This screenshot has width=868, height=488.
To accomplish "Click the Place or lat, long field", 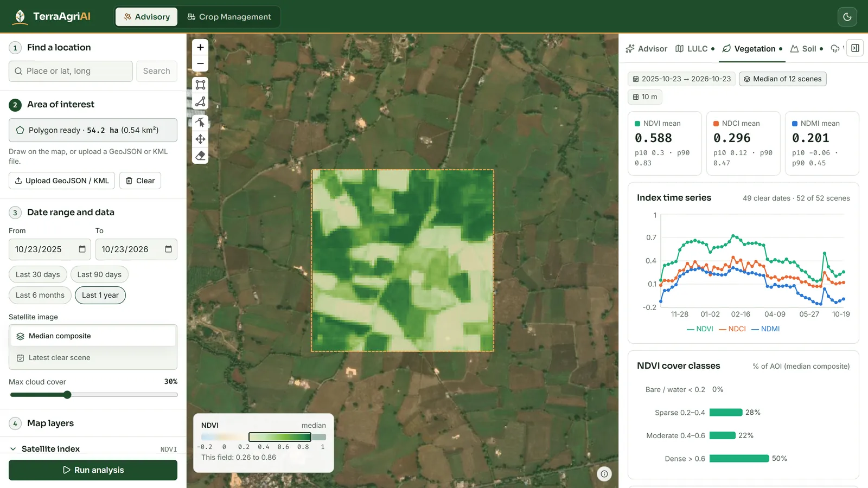I will point(71,71).
